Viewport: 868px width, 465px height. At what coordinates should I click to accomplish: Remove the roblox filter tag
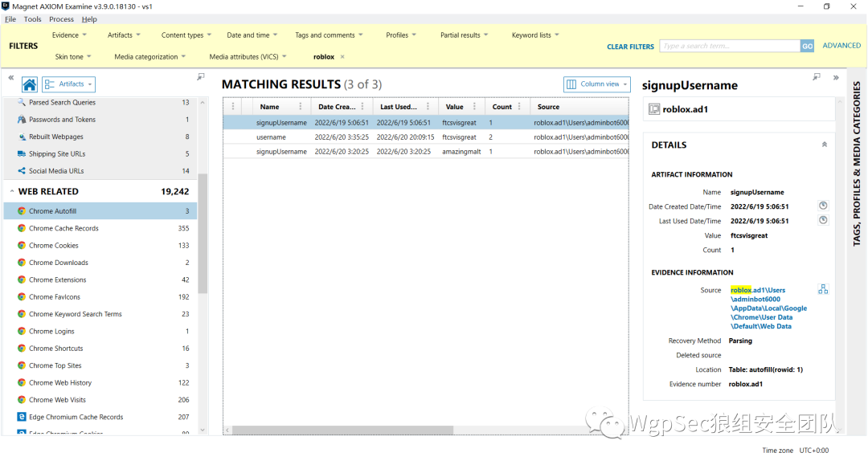pyautogui.click(x=342, y=56)
